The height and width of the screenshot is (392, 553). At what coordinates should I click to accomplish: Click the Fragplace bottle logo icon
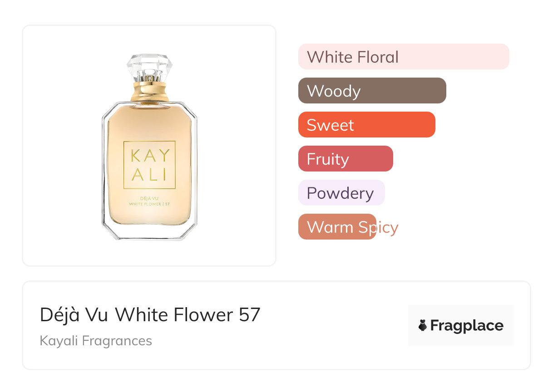coord(423,325)
